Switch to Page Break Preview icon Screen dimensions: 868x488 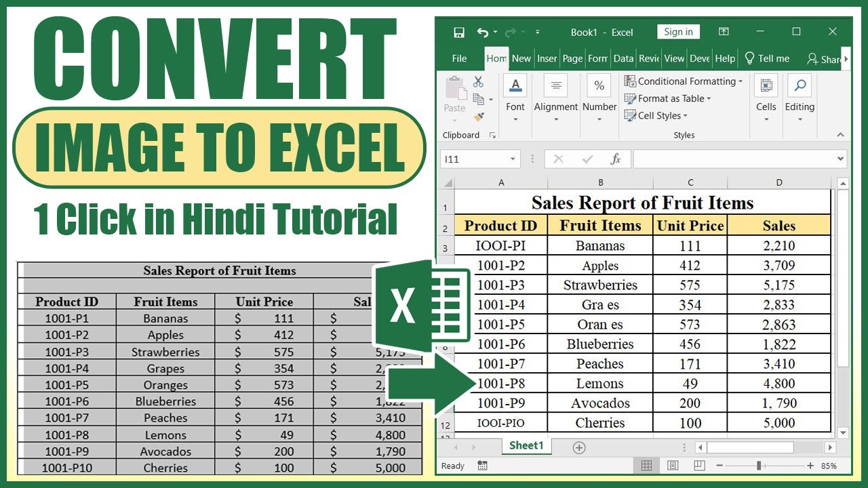pos(699,466)
